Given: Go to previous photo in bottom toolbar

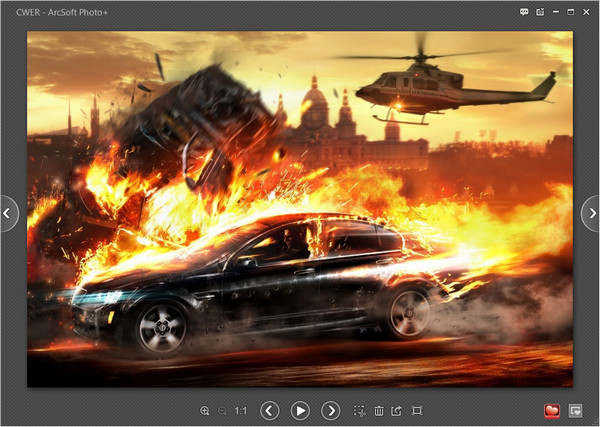Looking at the screenshot, I should tap(270, 410).
